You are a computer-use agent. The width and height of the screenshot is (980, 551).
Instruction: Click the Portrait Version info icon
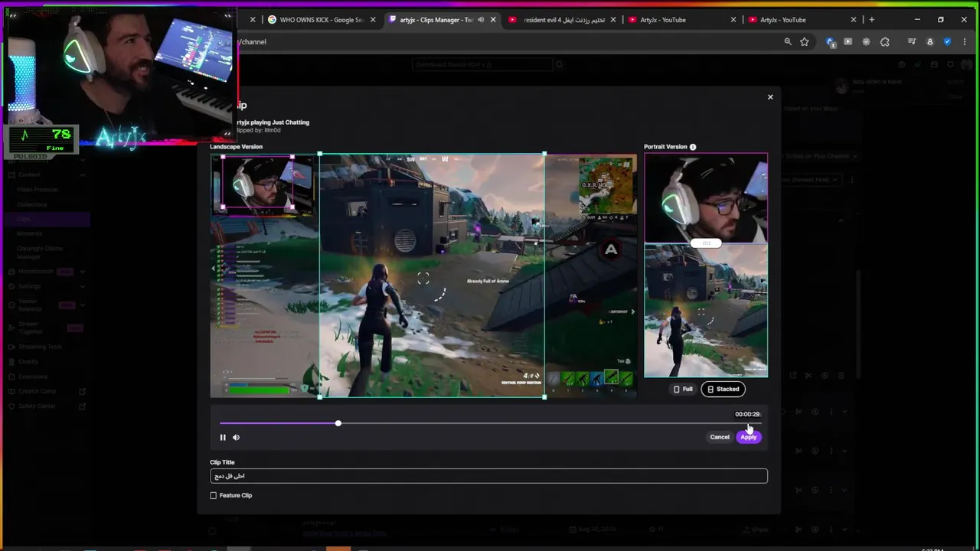point(693,147)
